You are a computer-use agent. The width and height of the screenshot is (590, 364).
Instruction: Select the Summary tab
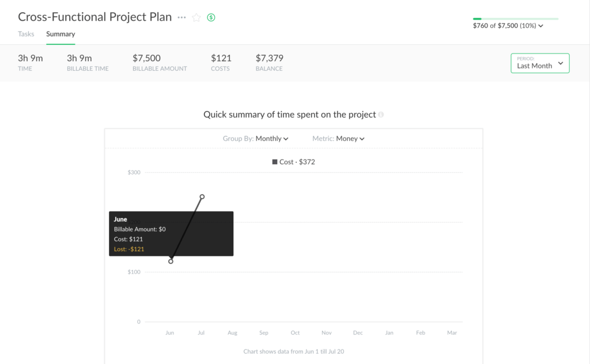click(x=60, y=34)
